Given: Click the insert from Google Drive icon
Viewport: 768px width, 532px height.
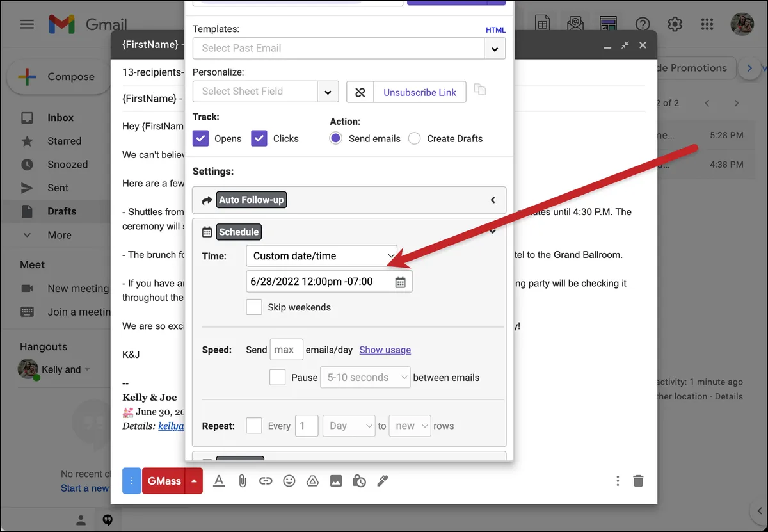Looking at the screenshot, I should pos(312,481).
